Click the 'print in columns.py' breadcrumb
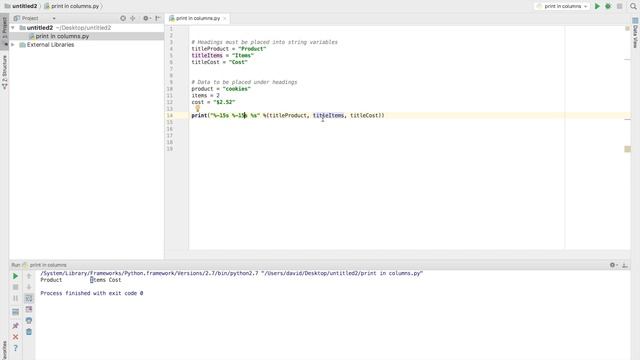 pyautogui.click(x=72, y=6)
